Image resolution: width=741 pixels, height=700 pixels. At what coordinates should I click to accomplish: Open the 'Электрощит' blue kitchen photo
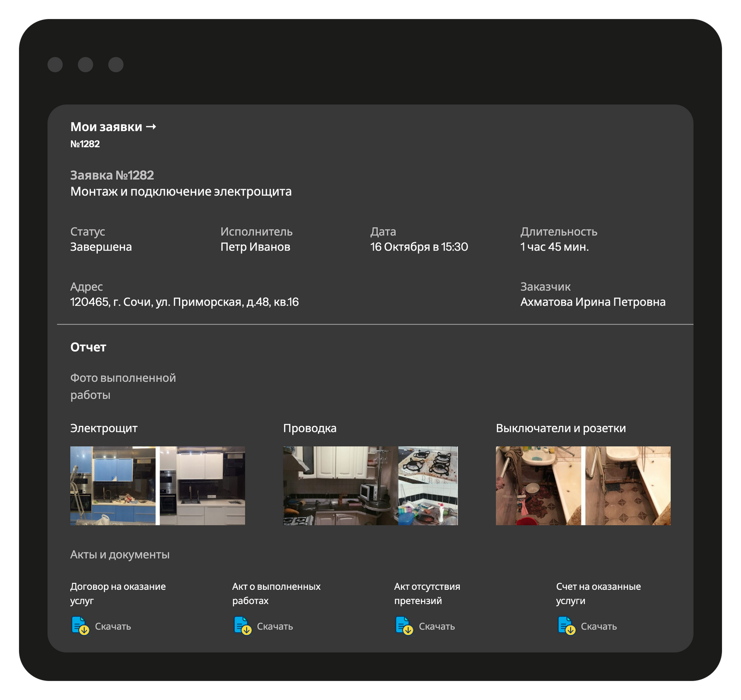point(113,486)
